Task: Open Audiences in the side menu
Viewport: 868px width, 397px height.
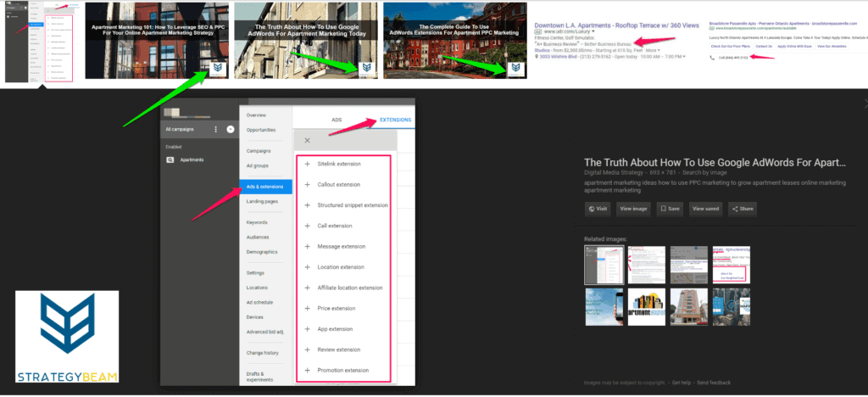Action: click(258, 237)
